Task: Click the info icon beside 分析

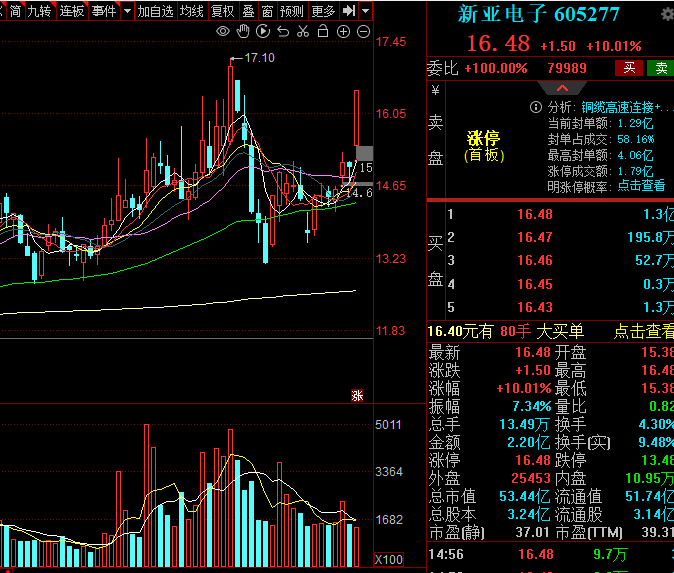Action: [536, 107]
